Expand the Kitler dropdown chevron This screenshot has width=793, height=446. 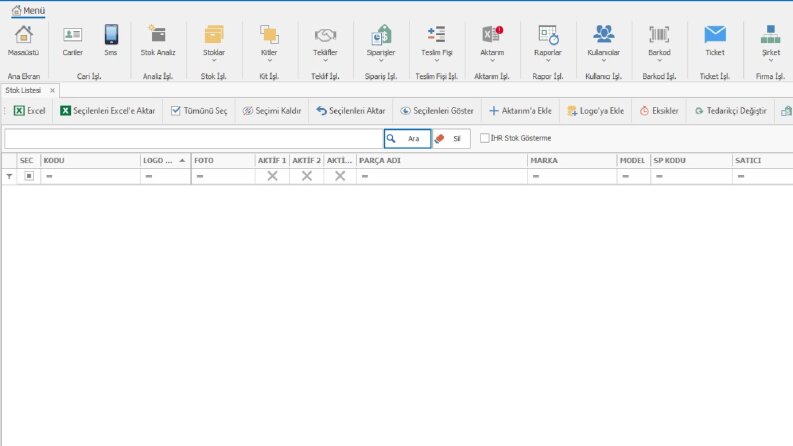click(270, 61)
